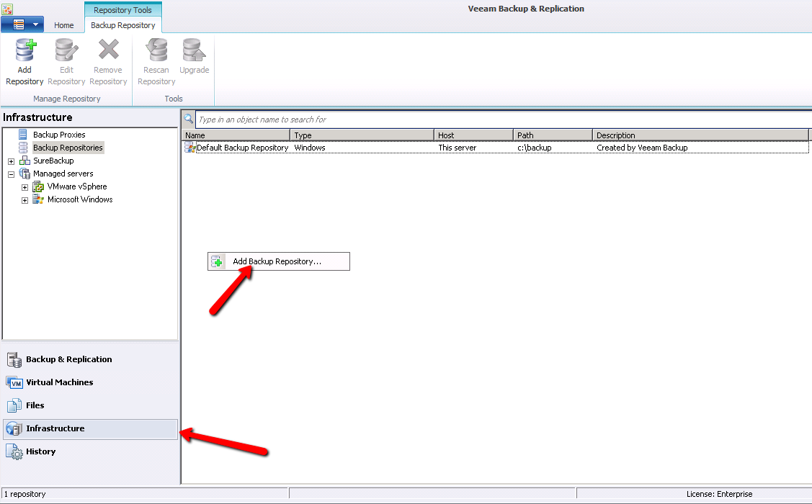The width and height of the screenshot is (812, 504).
Task: Select VMware vSphere in the tree
Action: [x=77, y=186]
